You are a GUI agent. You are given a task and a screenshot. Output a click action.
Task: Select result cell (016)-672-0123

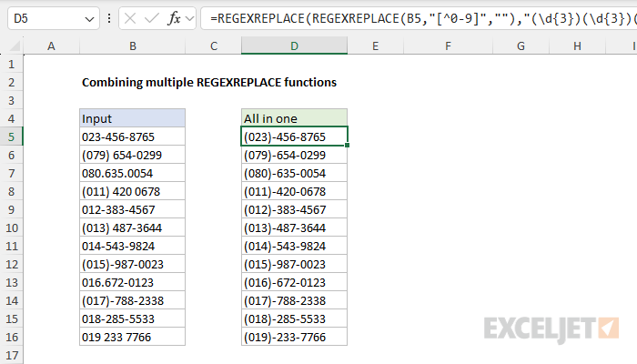click(294, 282)
